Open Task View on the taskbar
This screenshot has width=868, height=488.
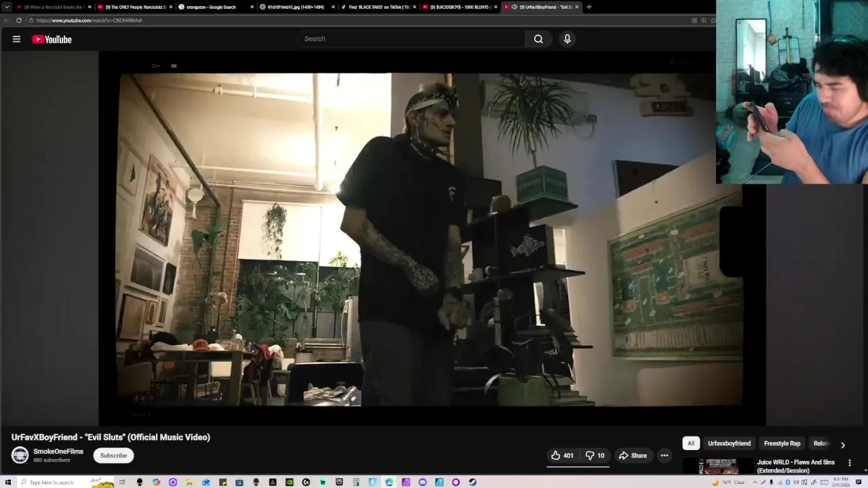click(122, 482)
